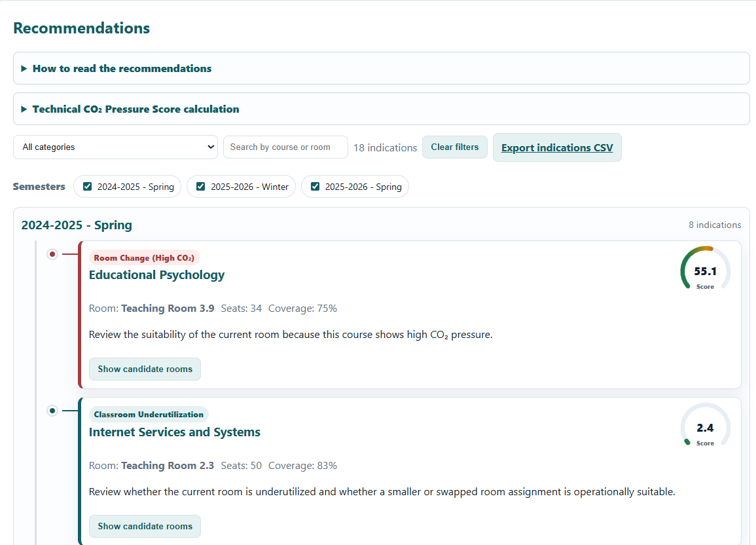Click the 2024-2025 - Spring section heading
The image size is (756, 545).
coord(77,225)
